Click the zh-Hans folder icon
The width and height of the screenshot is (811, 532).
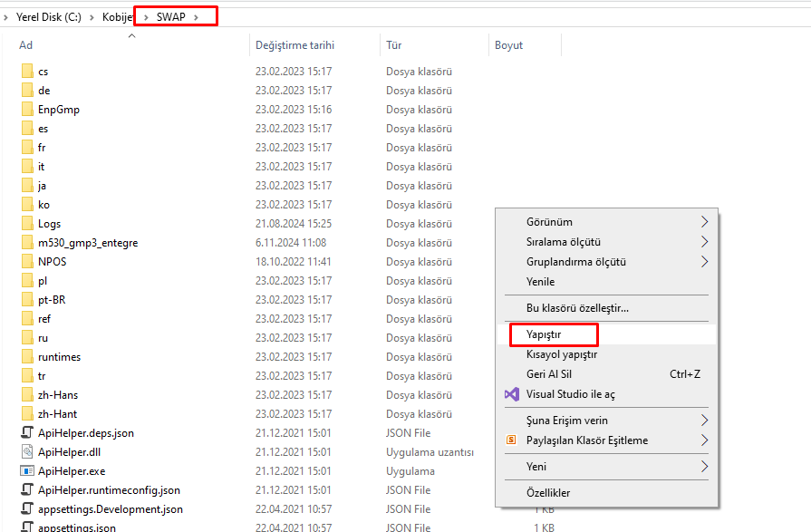pos(27,395)
